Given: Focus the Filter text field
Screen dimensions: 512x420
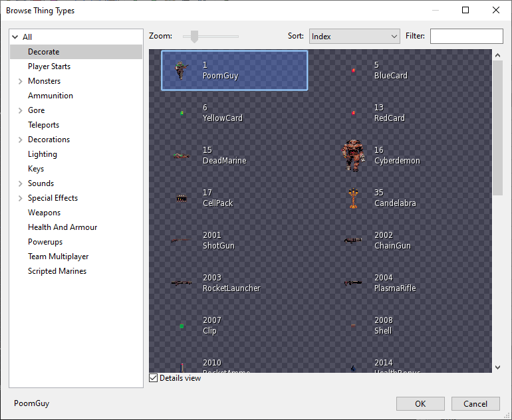Looking at the screenshot, I should tap(467, 37).
